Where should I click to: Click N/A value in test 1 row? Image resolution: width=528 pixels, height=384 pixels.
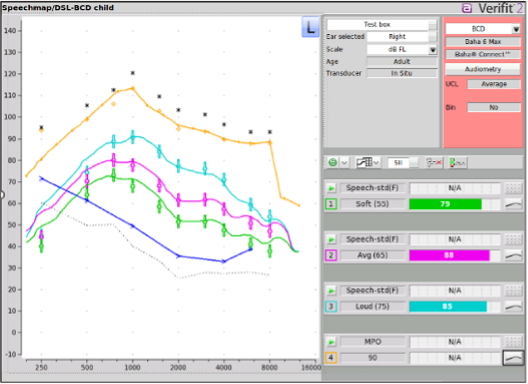tap(455, 188)
